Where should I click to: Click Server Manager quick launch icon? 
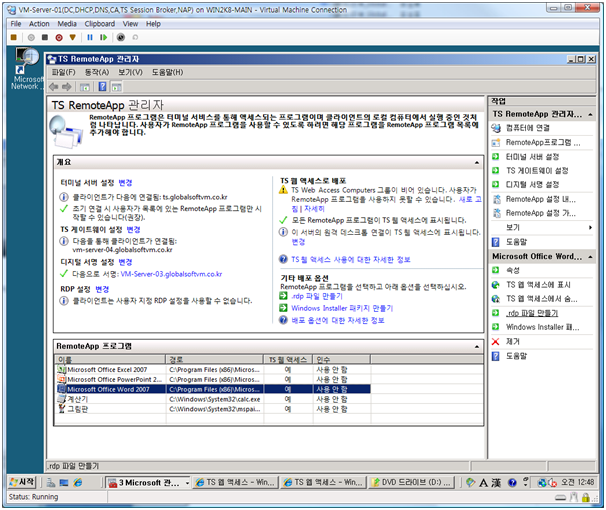pyautogui.click(x=51, y=483)
